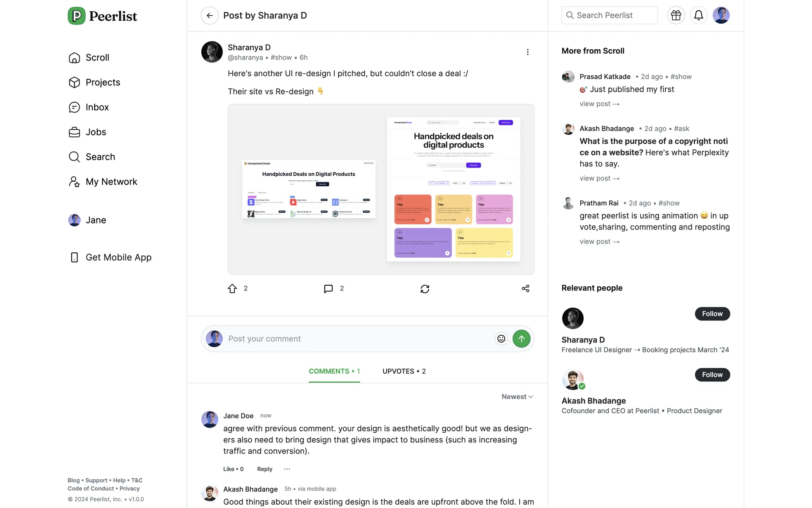
Task: Like Jane Doe's comment
Action: [x=233, y=469]
